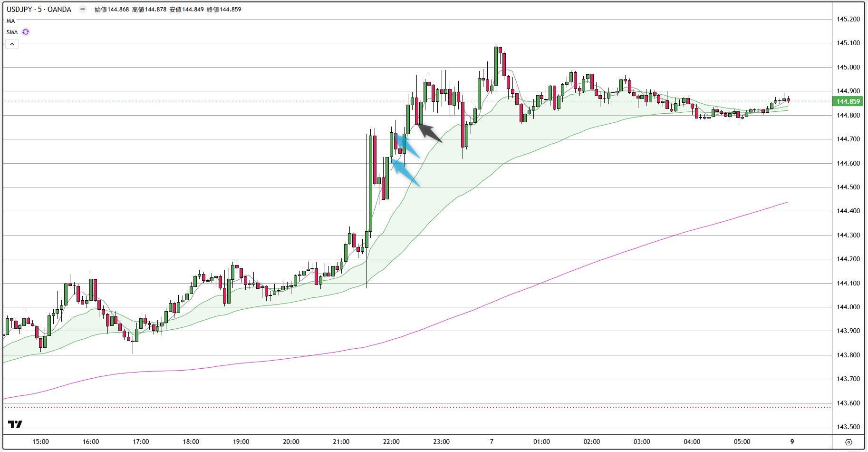Click the 144.200 price axis label
Image resolution: width=868 pixels, height=452 pixels.
click(x=848, y=259)
